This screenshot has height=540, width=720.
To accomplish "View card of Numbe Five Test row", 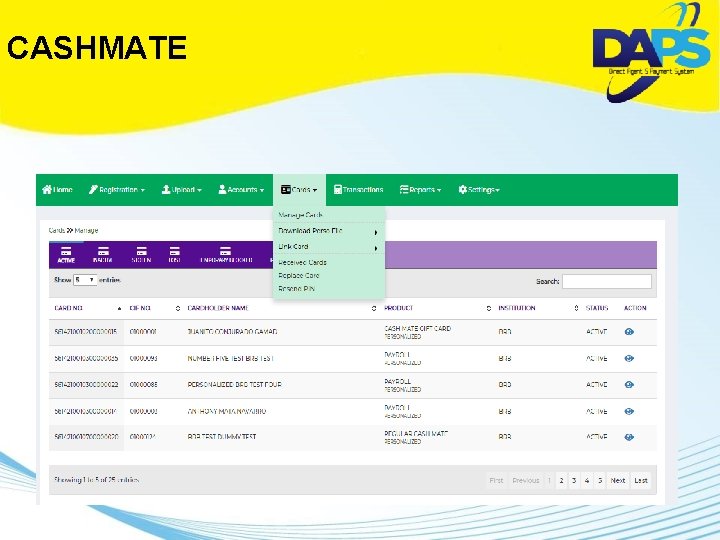I will [x=629, y=358].
